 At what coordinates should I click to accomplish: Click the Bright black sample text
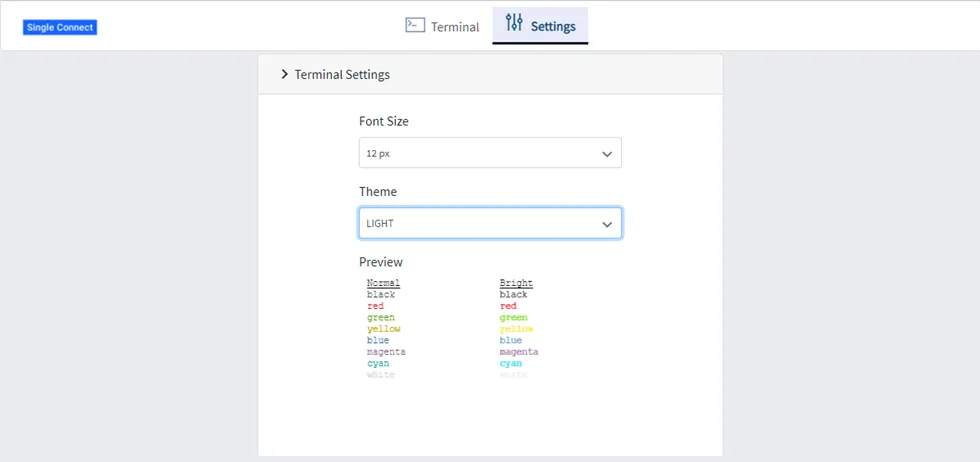[x=514, y=294]
